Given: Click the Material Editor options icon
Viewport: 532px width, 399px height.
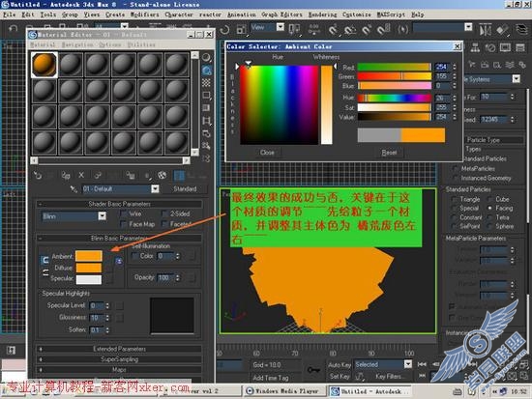Looking at the screenshot, I should pyautogui.click(x=206, y=133).
